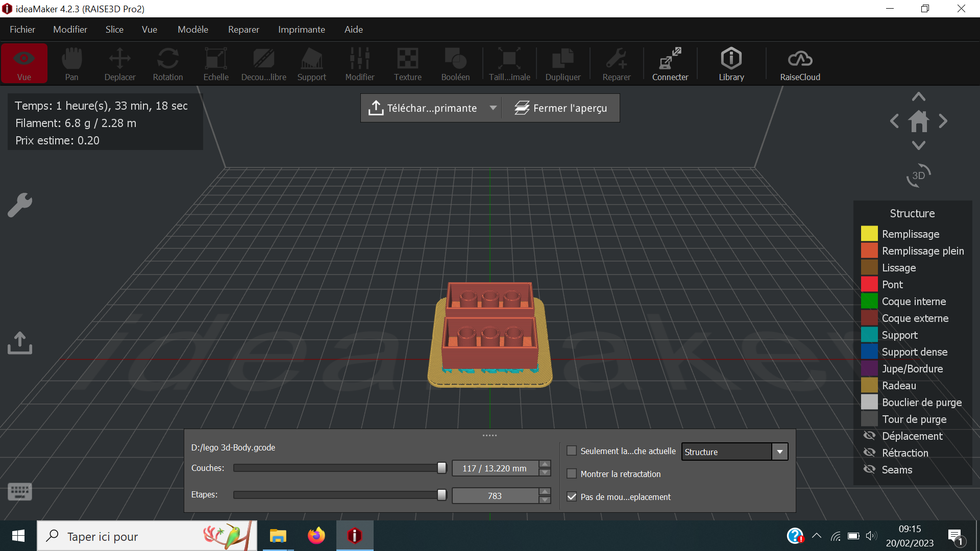The image size is (980, 551).
Task: Toggle Support teal color swatch
Action: pyautogui.click(x=869, y=335)
